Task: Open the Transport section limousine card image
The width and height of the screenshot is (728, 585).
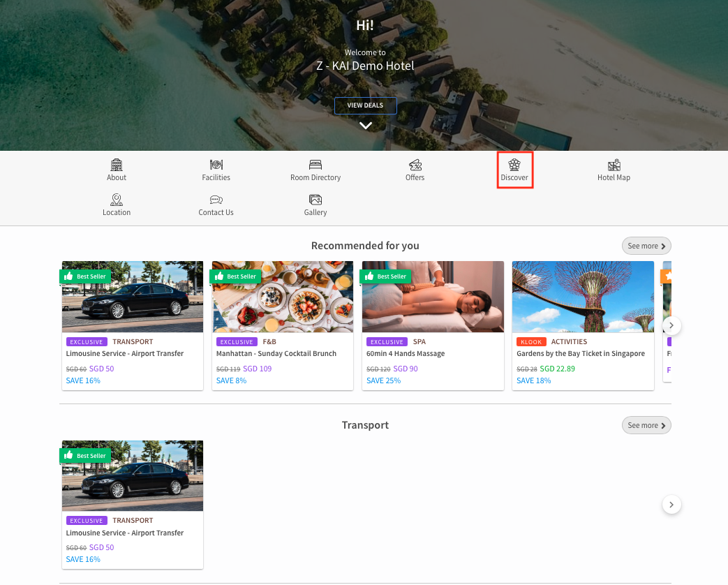Action: point(133,476)
